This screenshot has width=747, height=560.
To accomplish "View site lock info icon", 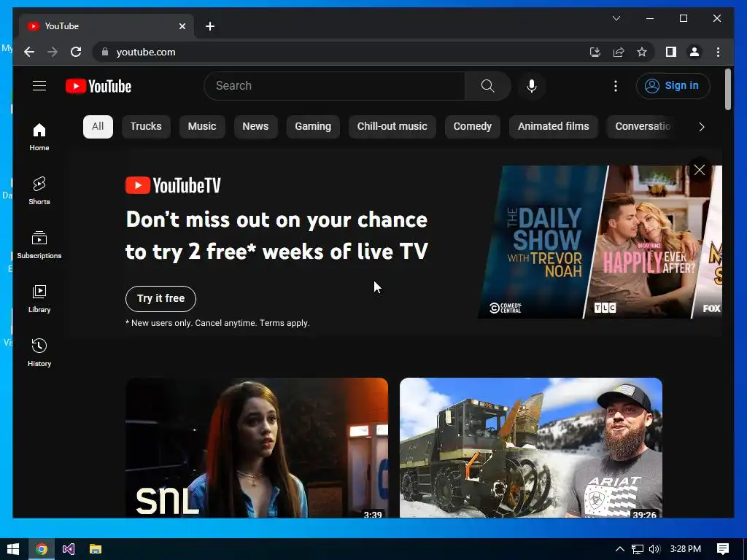I will (x=105, y=52).
